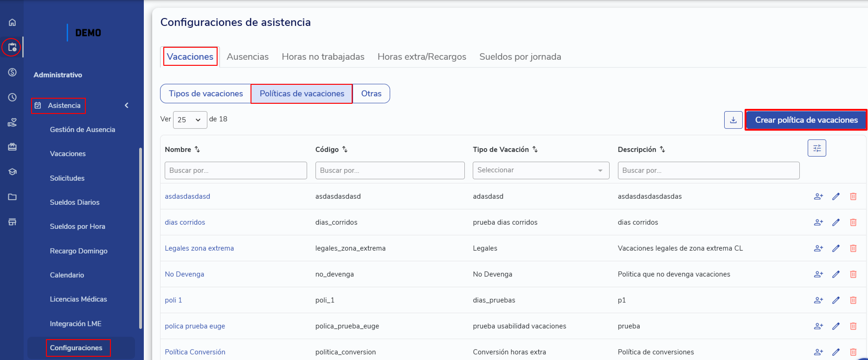The height and width of the screenshot is (360, 868).
Task: Sort table by Código column
Action: click(x=345, y=149)
